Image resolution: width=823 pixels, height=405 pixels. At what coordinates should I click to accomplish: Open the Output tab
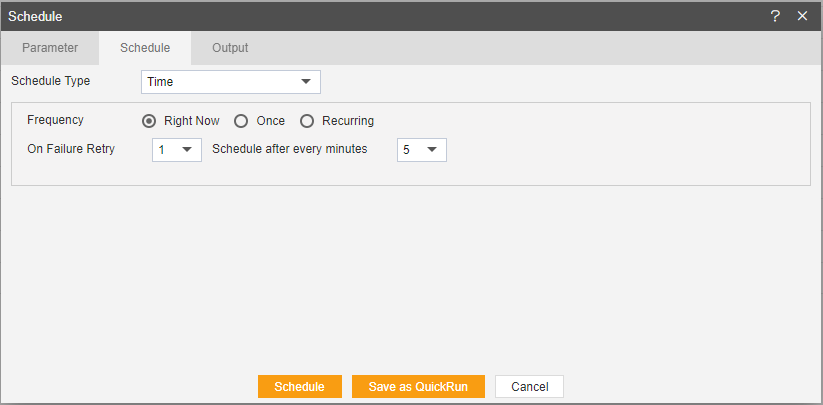pos(230,48)
